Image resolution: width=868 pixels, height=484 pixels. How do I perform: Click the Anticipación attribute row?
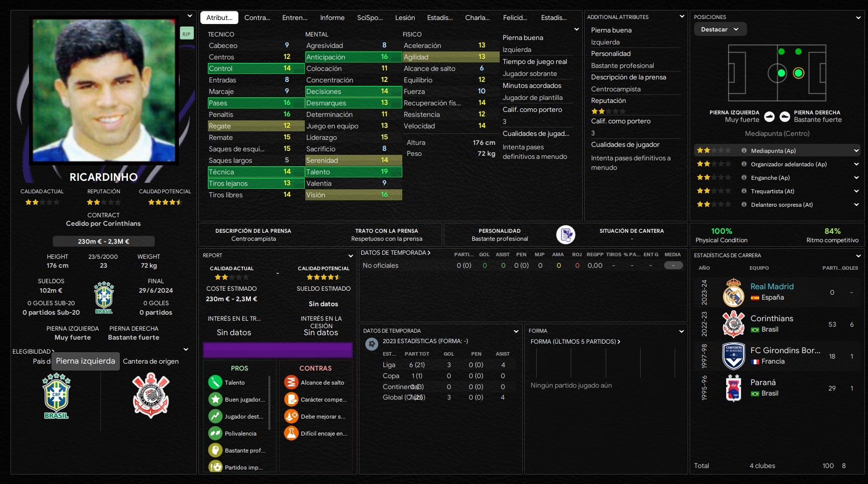[354, 57]
